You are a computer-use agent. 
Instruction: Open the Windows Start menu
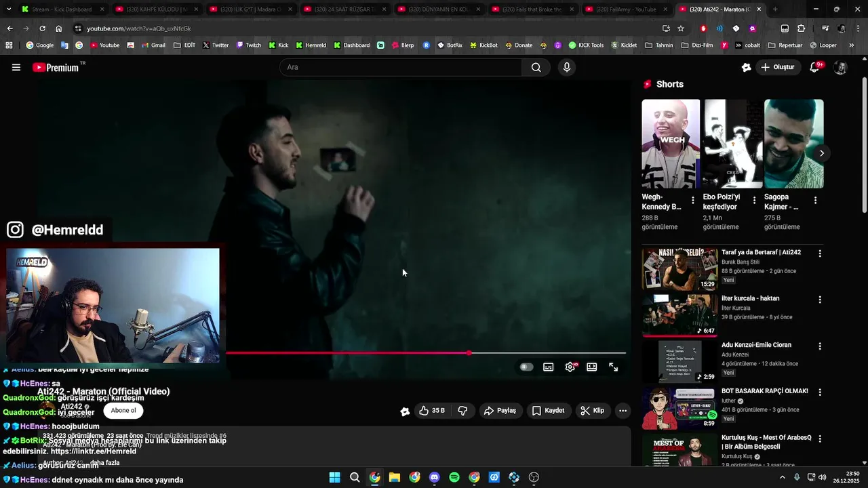334,477
